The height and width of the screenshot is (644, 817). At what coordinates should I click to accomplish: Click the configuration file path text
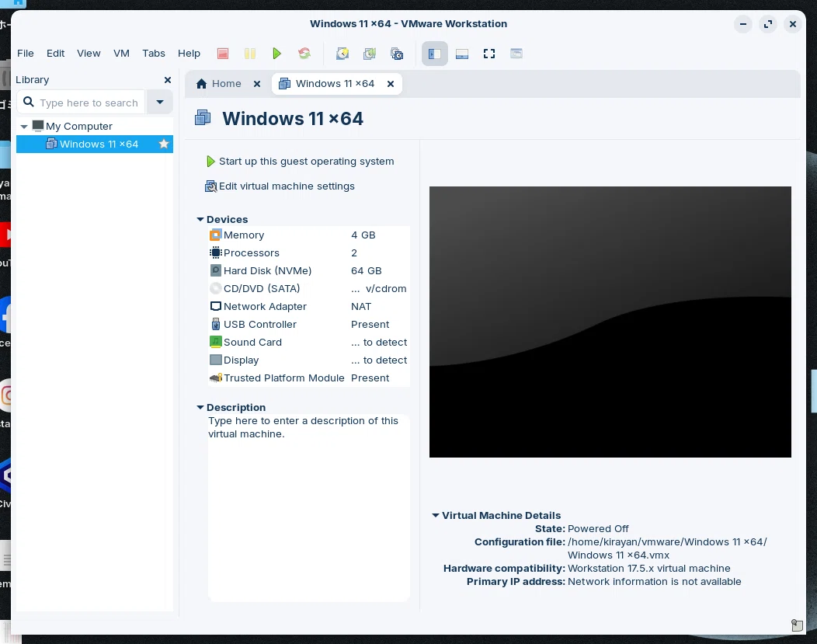(667, 548)
